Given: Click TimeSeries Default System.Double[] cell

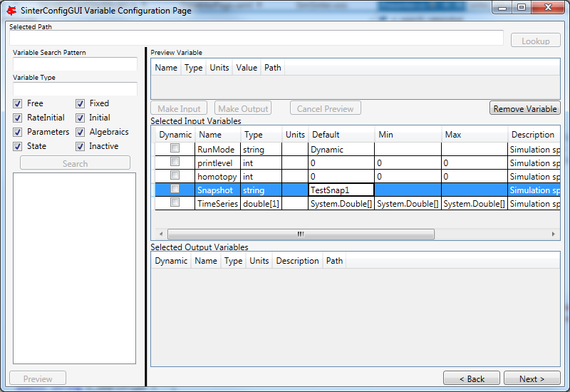Looking at the screenshot, I should pyautogui.click(x=341, y=203).
